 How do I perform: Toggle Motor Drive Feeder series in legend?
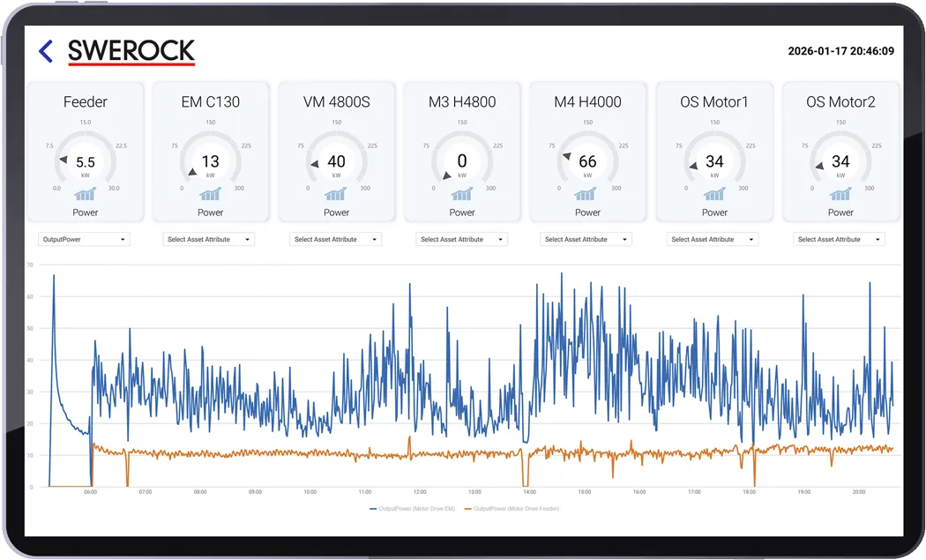[512, 509]
